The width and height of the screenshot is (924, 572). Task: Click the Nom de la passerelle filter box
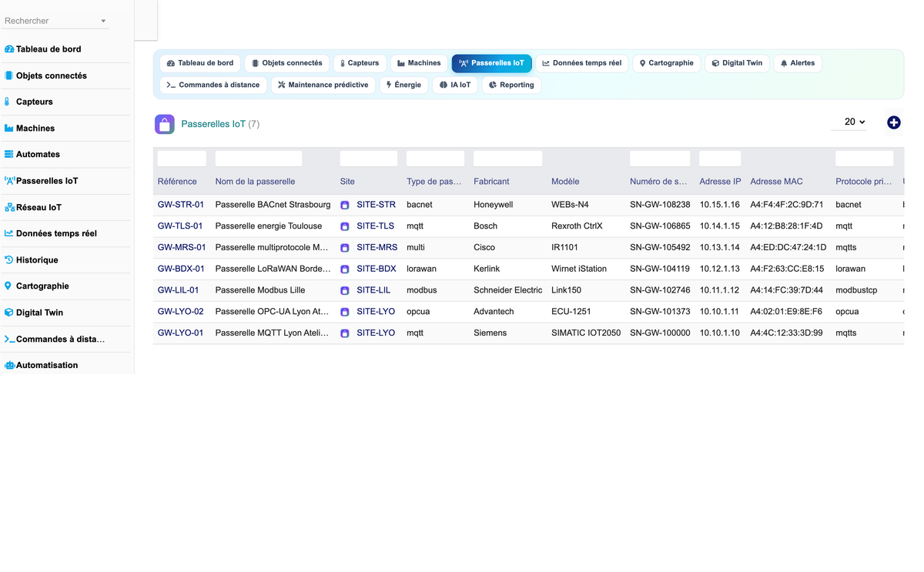[259, 159]
